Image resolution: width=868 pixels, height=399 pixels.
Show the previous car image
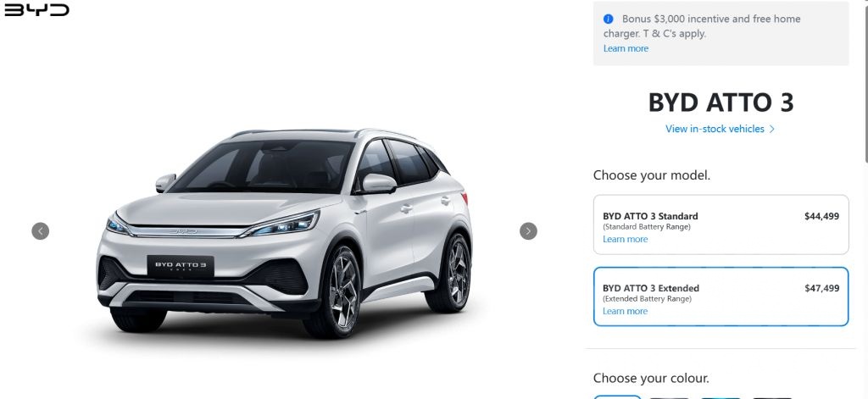pos(41,230)
